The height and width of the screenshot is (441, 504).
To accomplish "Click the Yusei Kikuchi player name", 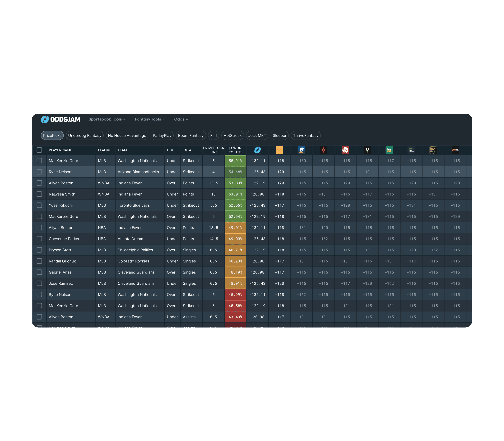I will 61,205.
